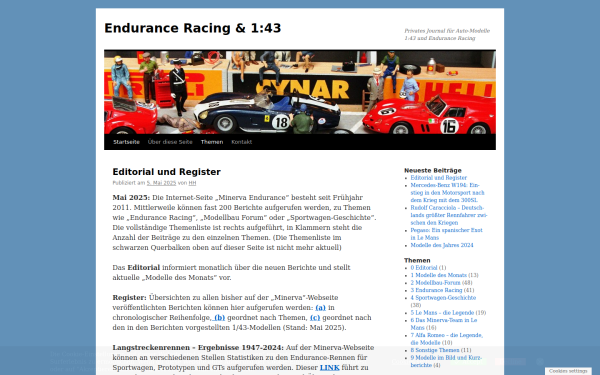The width and height of the screenshot is (600, 375).
Task: Open topic 1 Modelle des Monats
Action: (x=439, y=275)
